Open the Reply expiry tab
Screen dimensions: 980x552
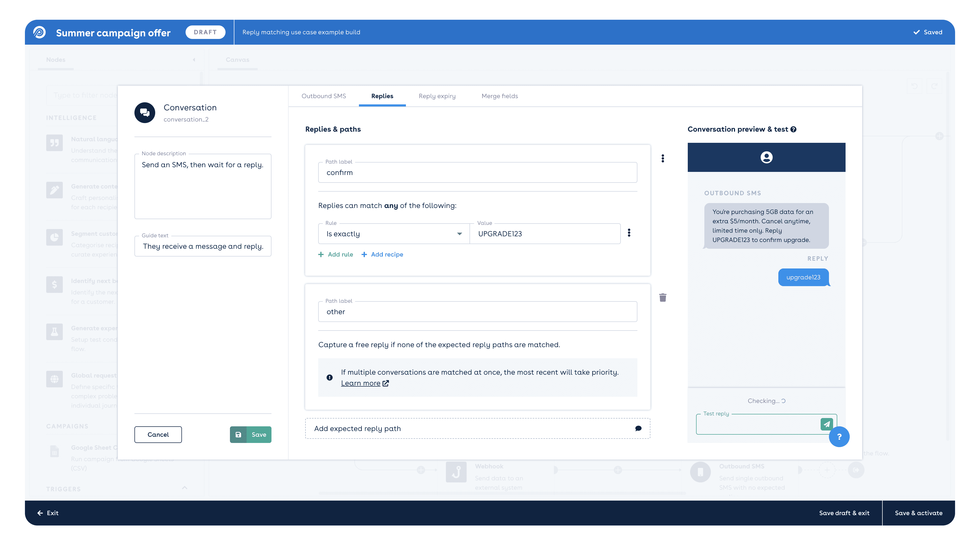437,96
